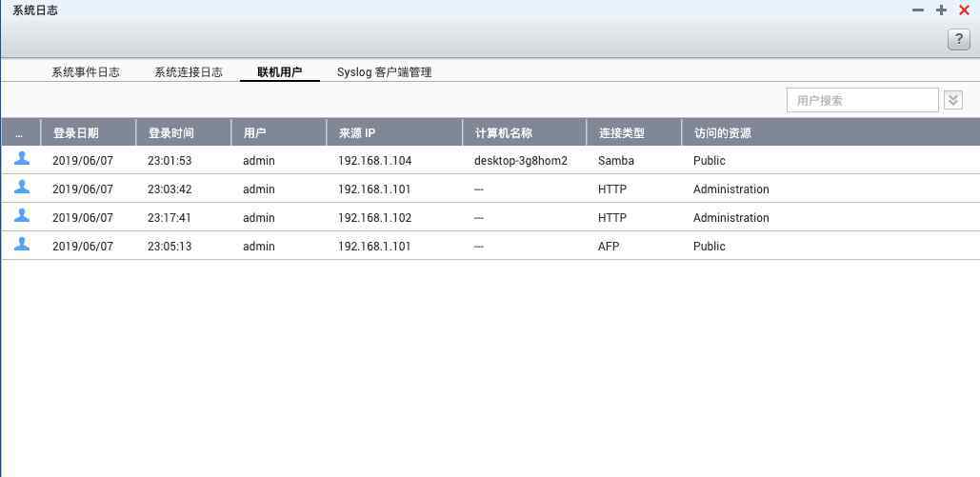Sort by 计算机名称 column header
Screen dimensions: 980x477
(525, 132)
